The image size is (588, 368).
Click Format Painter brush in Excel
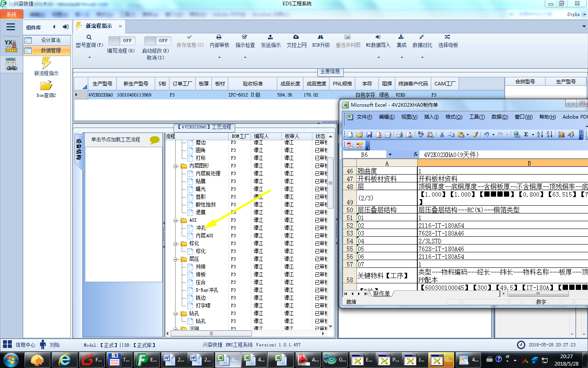pyautogui.click(x=475, y=135)
